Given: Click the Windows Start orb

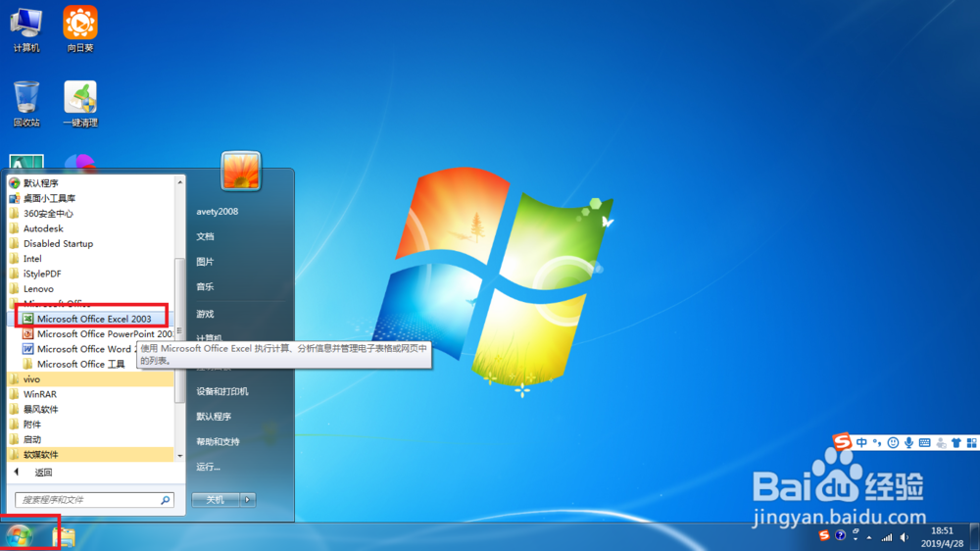Looking at the screenshot, I should tap(20, 536).
